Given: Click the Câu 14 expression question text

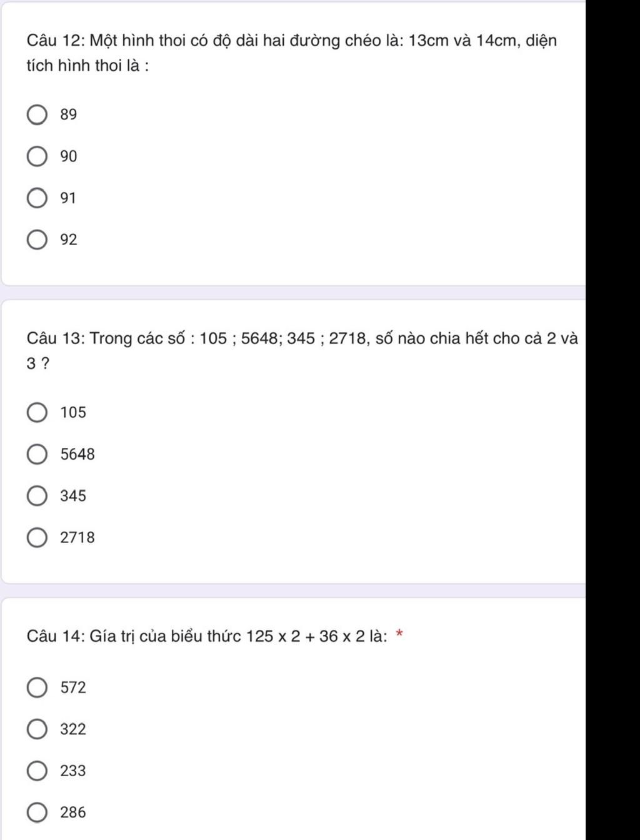Looking at the screenshot, I should click(207, 637).
